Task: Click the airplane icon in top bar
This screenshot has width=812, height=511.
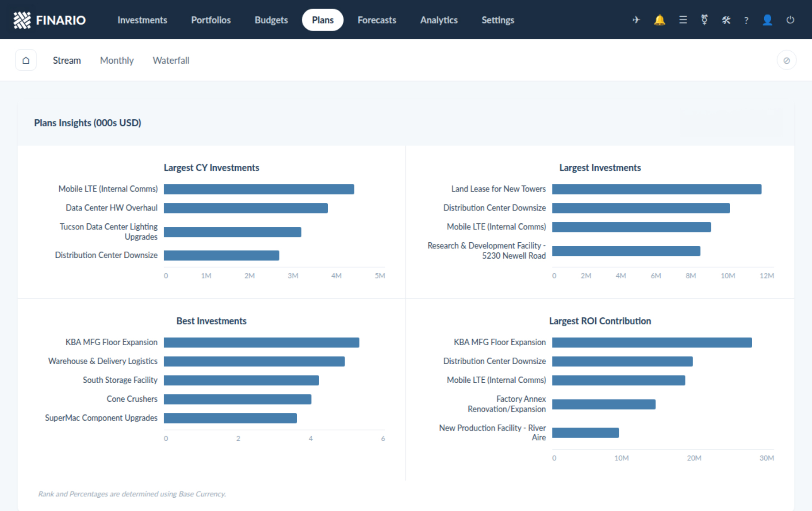Action: click(636, 20)
